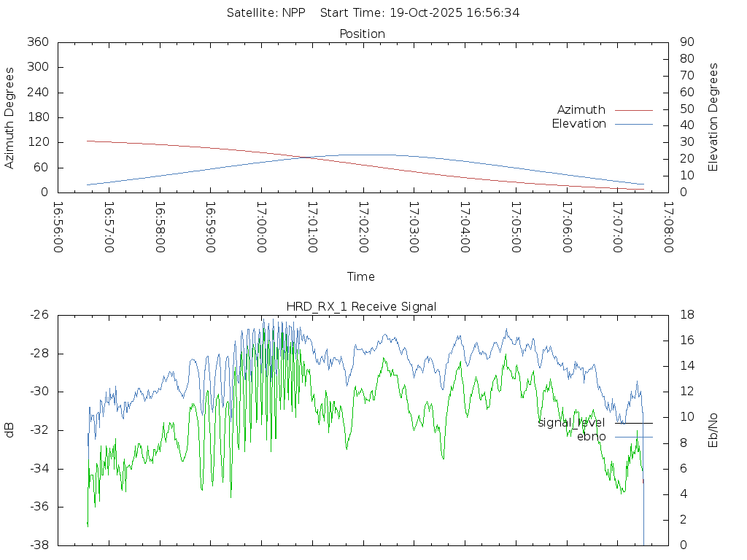Click the 17:08:00 time axis tick label
This screenshot has height=560, width=747.
[x=667, y=227]
